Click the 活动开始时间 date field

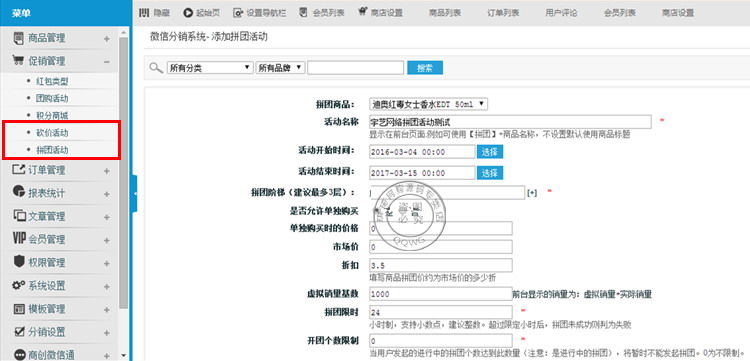(422, 152)
